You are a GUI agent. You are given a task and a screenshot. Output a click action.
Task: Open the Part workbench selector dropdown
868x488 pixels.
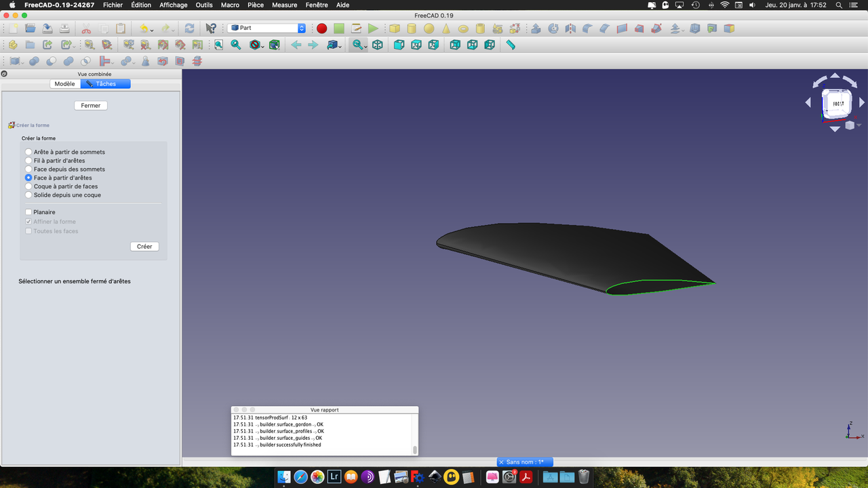tap(267, 28)
